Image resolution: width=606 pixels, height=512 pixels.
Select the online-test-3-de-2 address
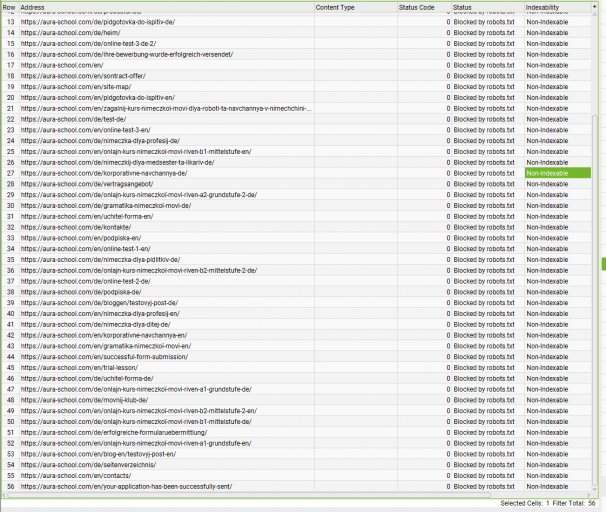tap(89, 44)
